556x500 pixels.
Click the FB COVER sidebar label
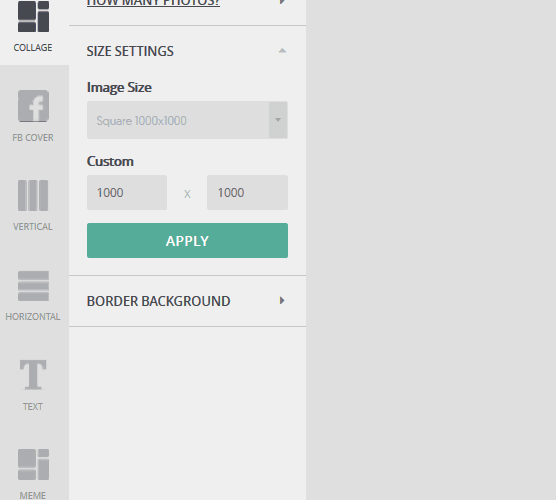(33, 138)
